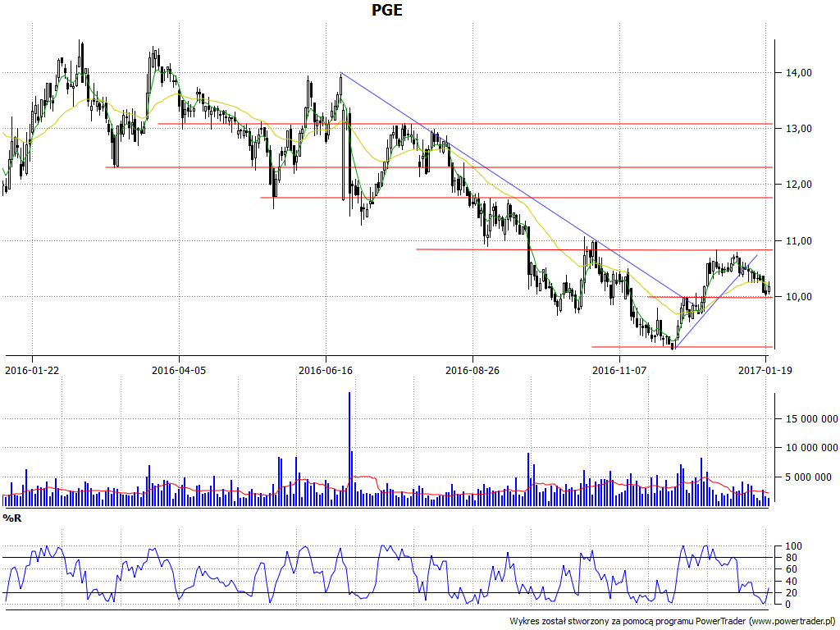Select the 0 level on %R axis

point(788,605)
